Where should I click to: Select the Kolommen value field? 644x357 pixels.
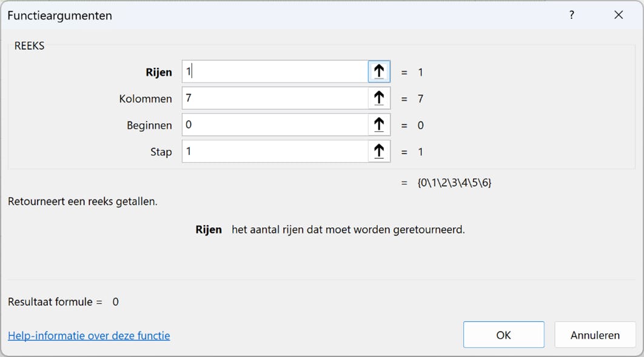point(273,98)
